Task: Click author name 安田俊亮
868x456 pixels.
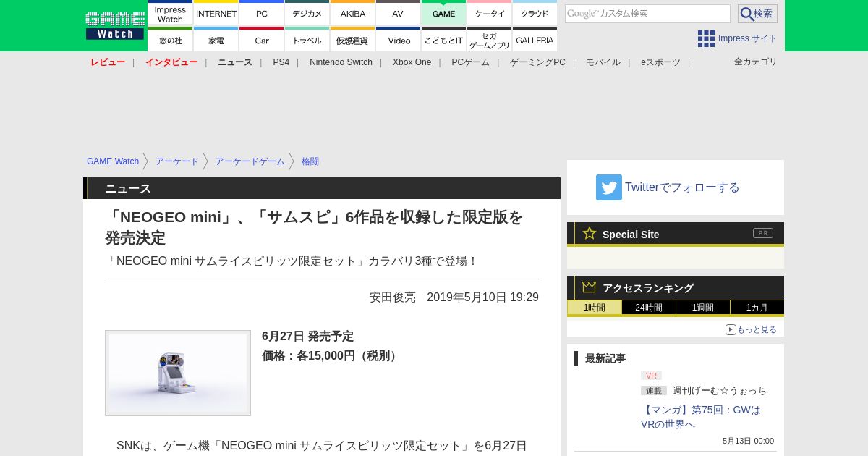Action: tap(393, 297)
